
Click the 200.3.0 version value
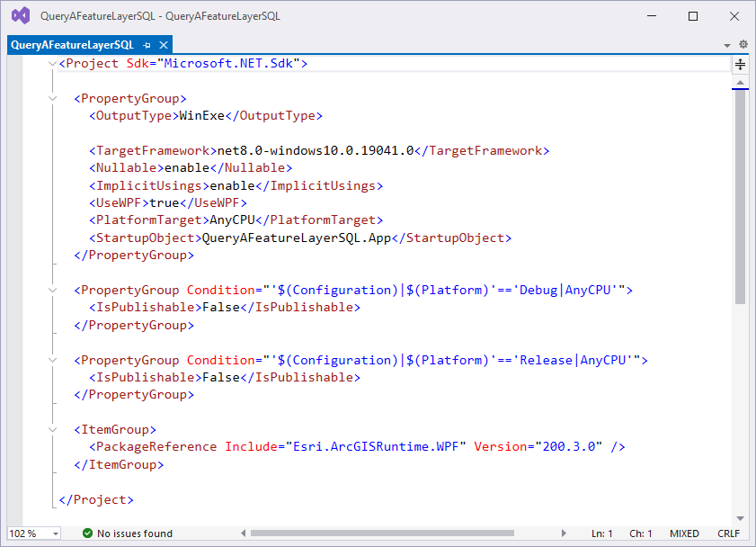(569, 446)
